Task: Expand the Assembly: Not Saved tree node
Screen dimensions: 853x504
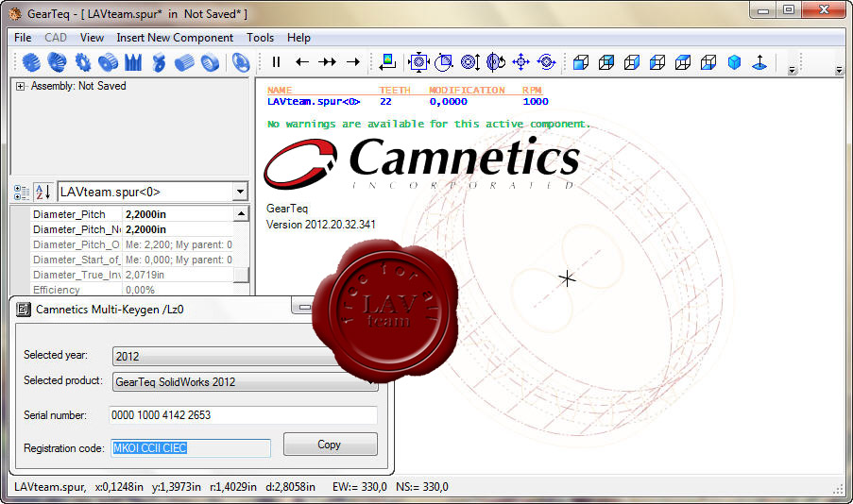Action: pos(20,86)
